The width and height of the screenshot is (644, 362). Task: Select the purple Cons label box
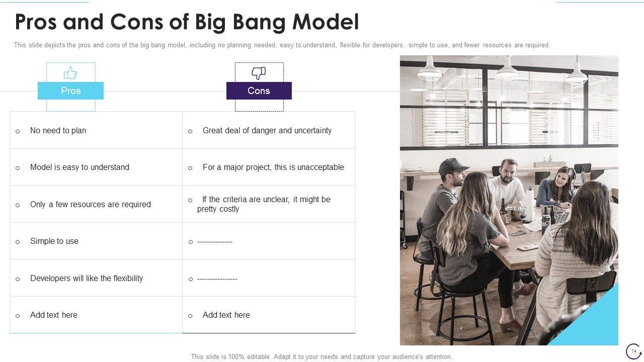pos(259,91)
